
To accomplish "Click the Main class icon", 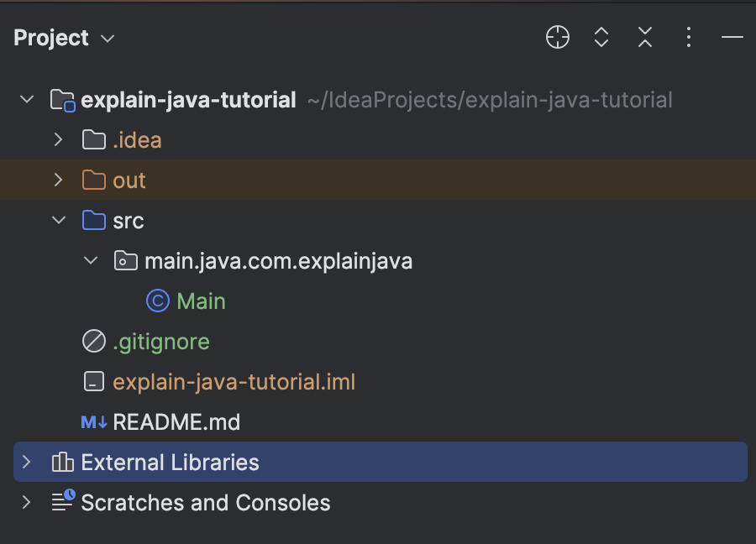I will [x=156, y=301].
